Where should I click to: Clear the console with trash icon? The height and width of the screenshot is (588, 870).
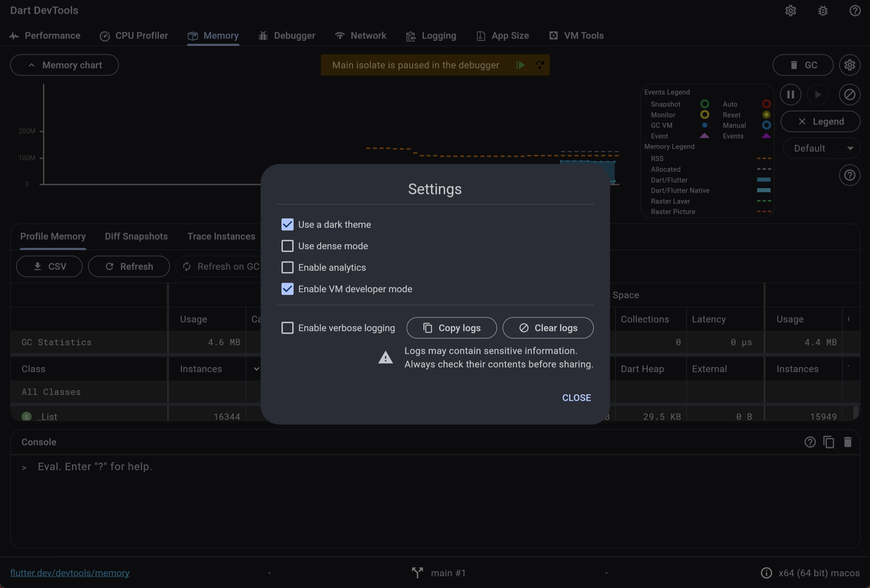(x=848, y=442)
